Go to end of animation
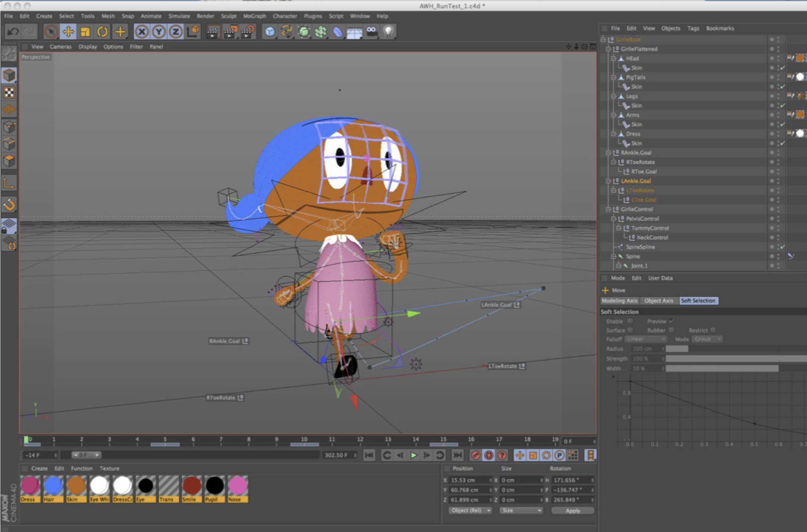The width and height of the screenshot is (807, 532). coord(458,455)
